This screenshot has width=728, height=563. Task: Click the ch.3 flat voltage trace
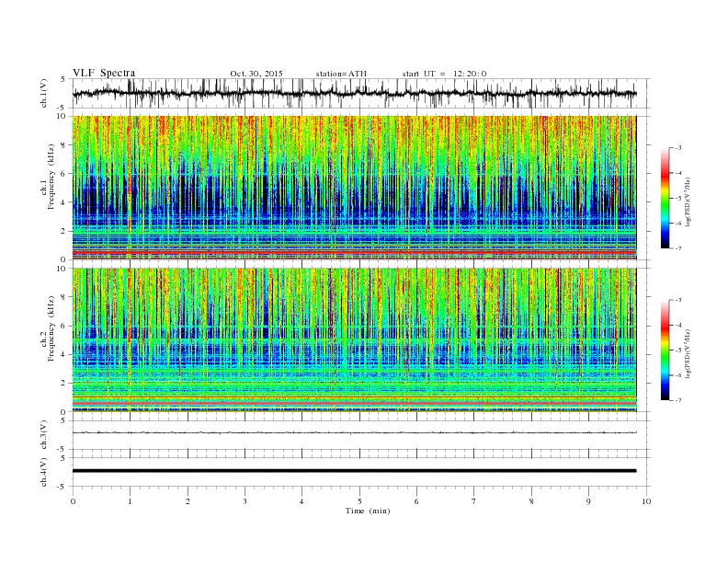click(355, 432)
